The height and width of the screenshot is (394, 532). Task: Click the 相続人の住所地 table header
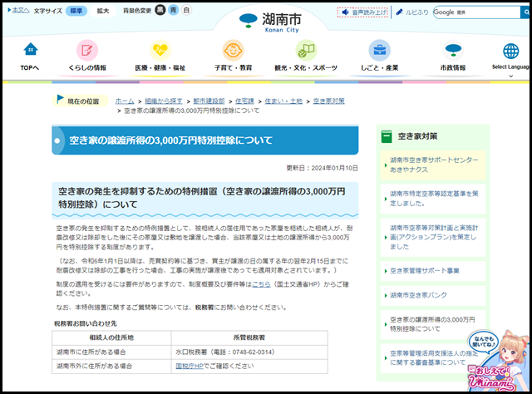(x=111, y=338)
